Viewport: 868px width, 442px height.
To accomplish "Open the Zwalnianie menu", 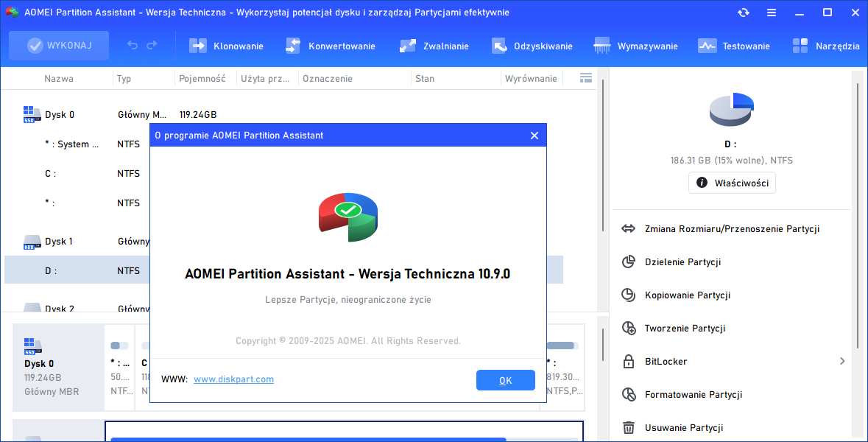I will point(434,46).
